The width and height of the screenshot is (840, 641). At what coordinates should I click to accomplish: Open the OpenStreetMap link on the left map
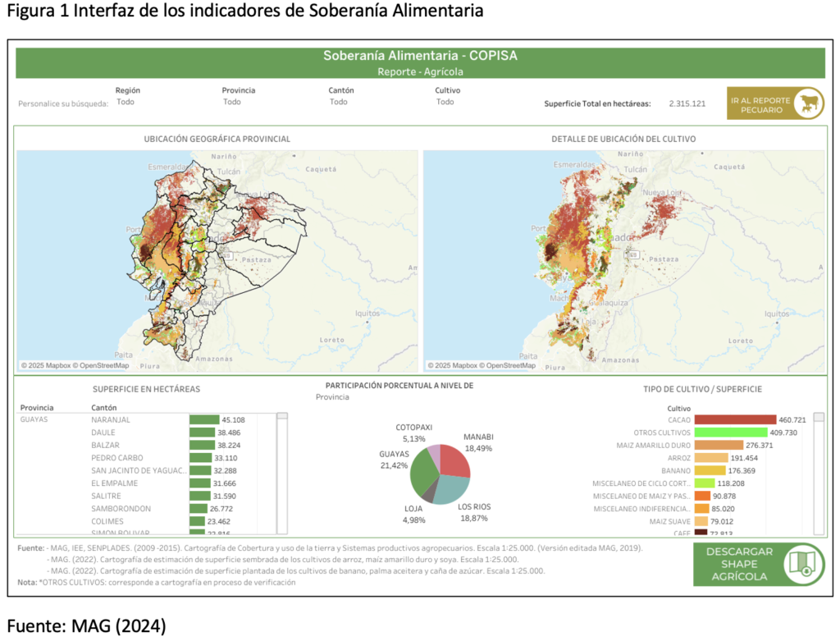click(x=101, y=366)
